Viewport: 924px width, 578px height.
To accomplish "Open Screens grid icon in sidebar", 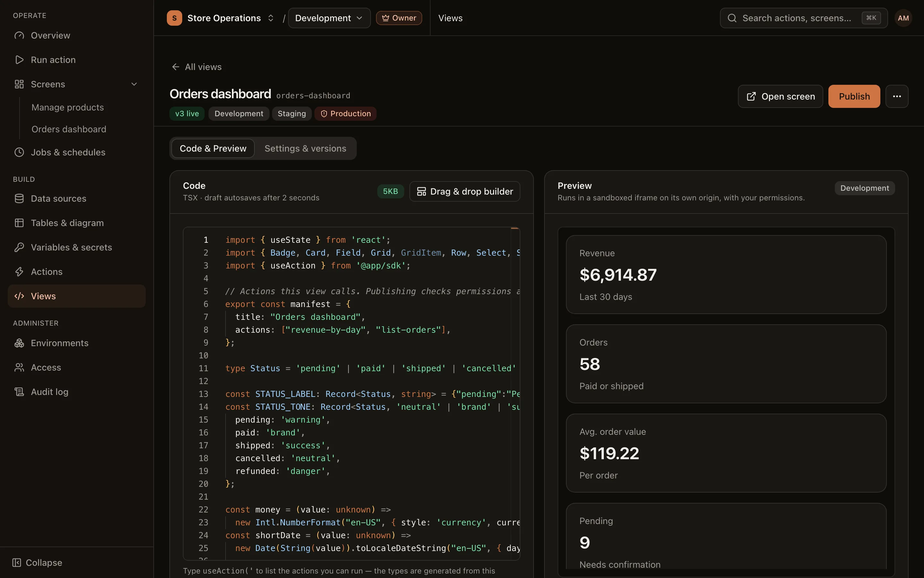I will coord(19,84).
